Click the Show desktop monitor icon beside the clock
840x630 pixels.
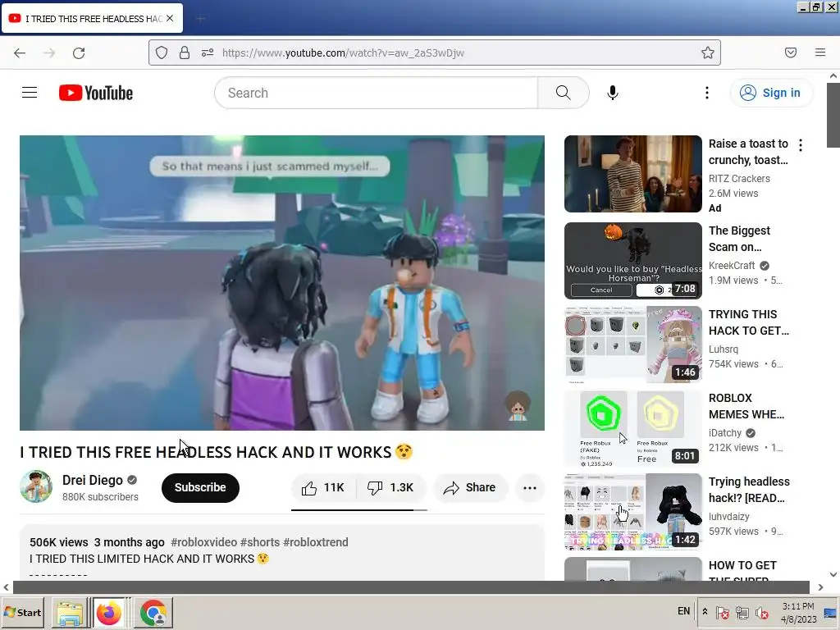click(x=830, y=612)
